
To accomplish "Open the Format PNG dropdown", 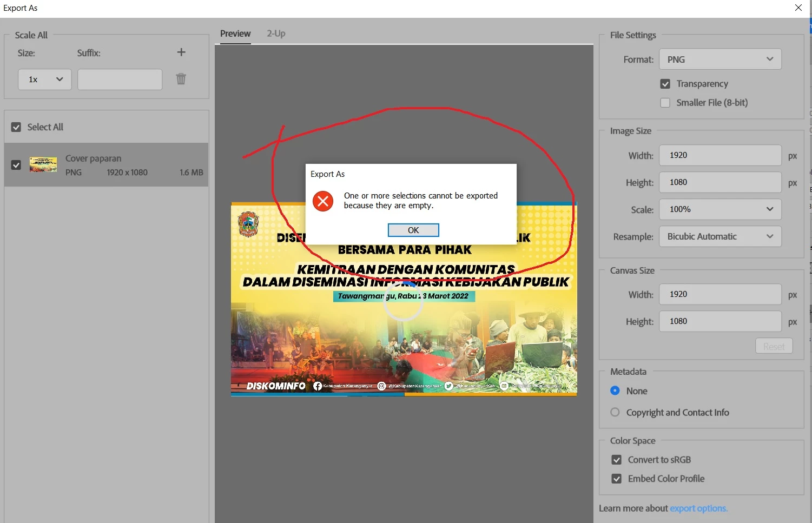I will click(x=720, y=59).
